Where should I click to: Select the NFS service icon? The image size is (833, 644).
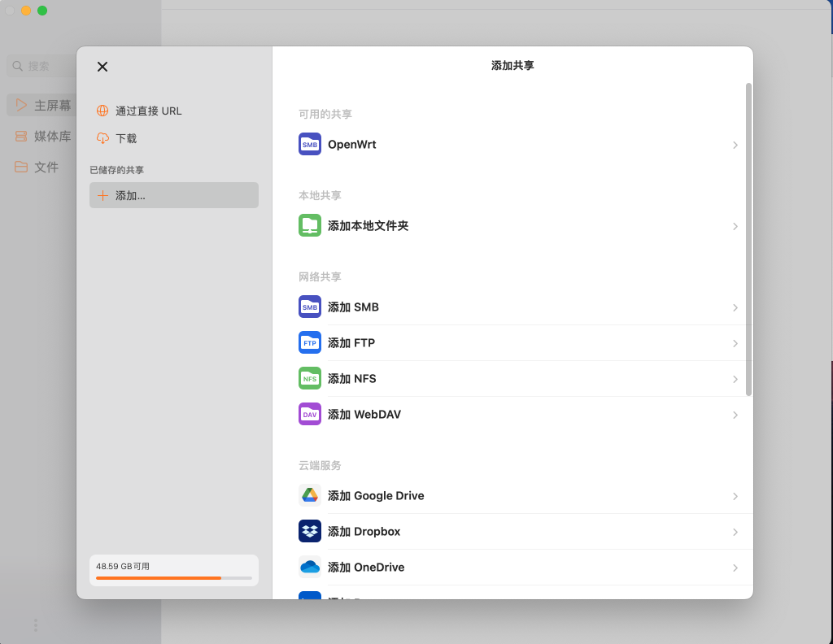(x=309, y=378)
